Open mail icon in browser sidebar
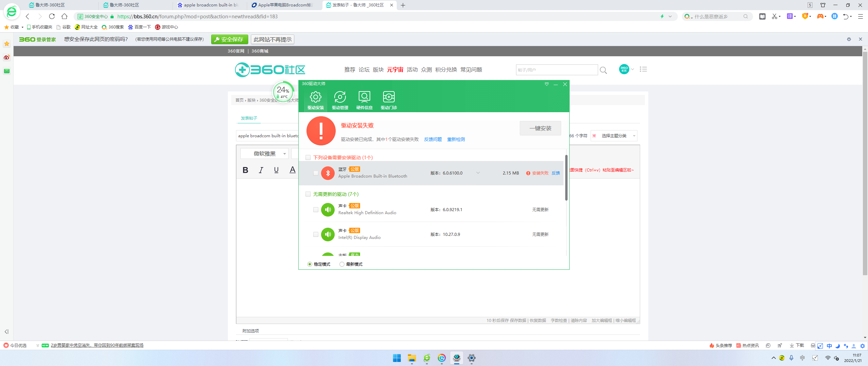The image size is (868, 366). tap(6, 71)
